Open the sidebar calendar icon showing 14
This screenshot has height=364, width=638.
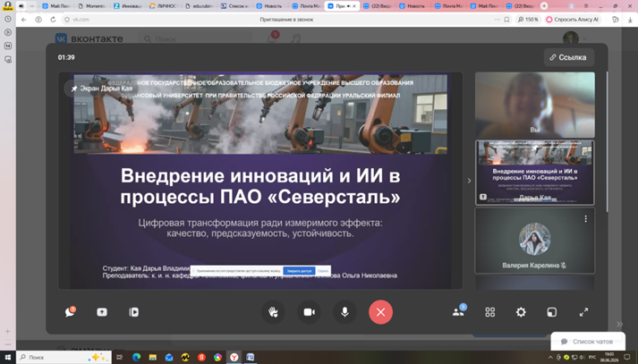point(8,46)
